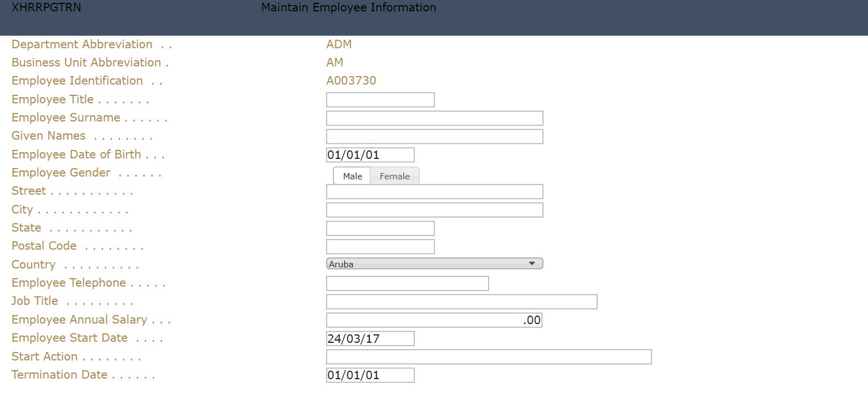The width and height of the screenshot is (868, 407).
Task: Select the Female gender option
Action: tap(394, 176)
